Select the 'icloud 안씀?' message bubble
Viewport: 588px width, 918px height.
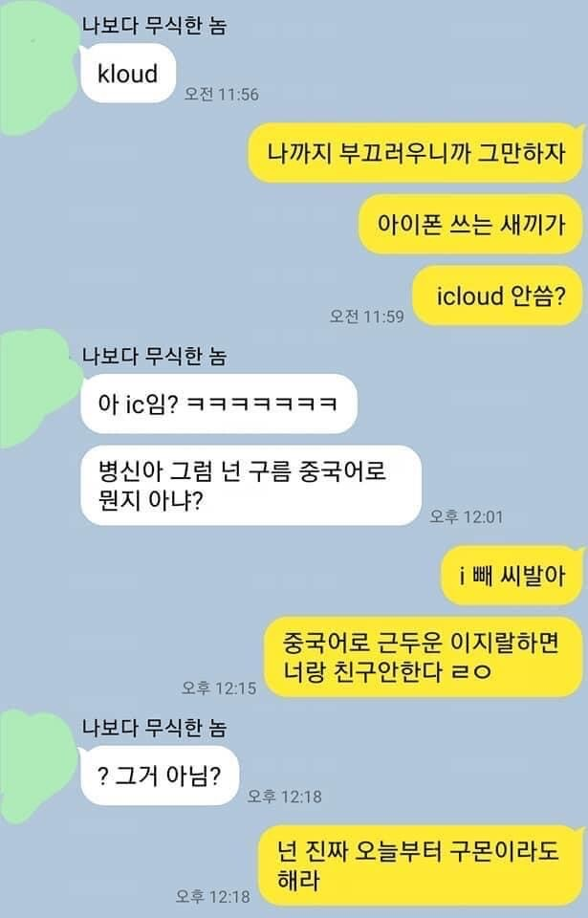pyautogui.click(x=499, y=296)
